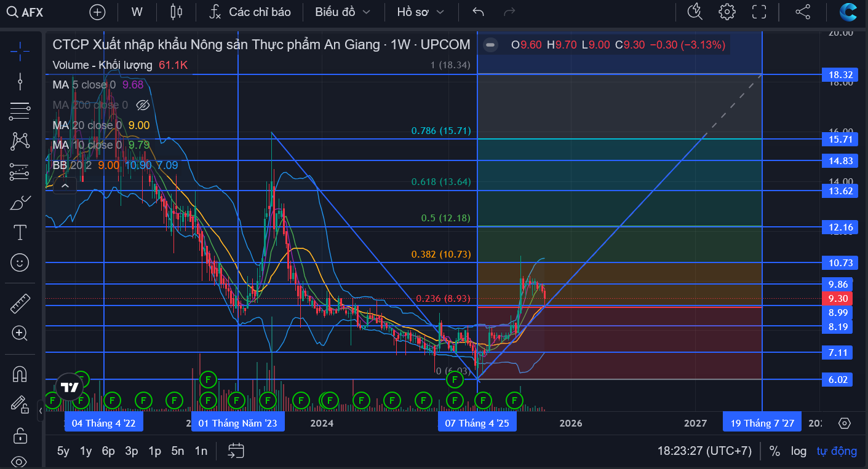Toggle magnet mode on
The width and height of the screenshot is (868, 469).
20,374
